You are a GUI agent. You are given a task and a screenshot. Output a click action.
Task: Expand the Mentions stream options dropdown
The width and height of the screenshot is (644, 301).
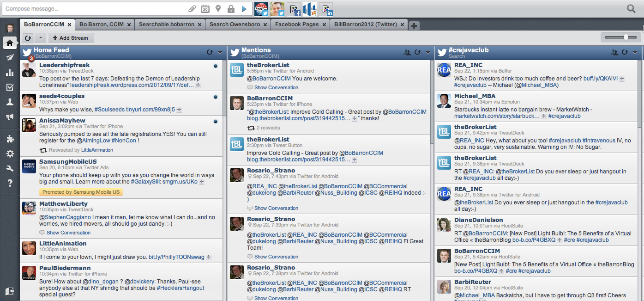tap(427, 52)
